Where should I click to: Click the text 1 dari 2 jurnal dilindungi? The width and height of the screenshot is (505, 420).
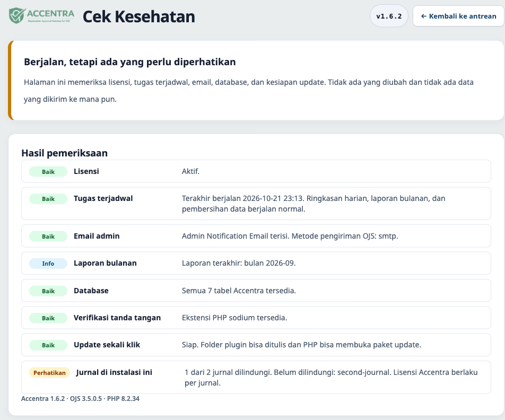[x=229, y=372]
